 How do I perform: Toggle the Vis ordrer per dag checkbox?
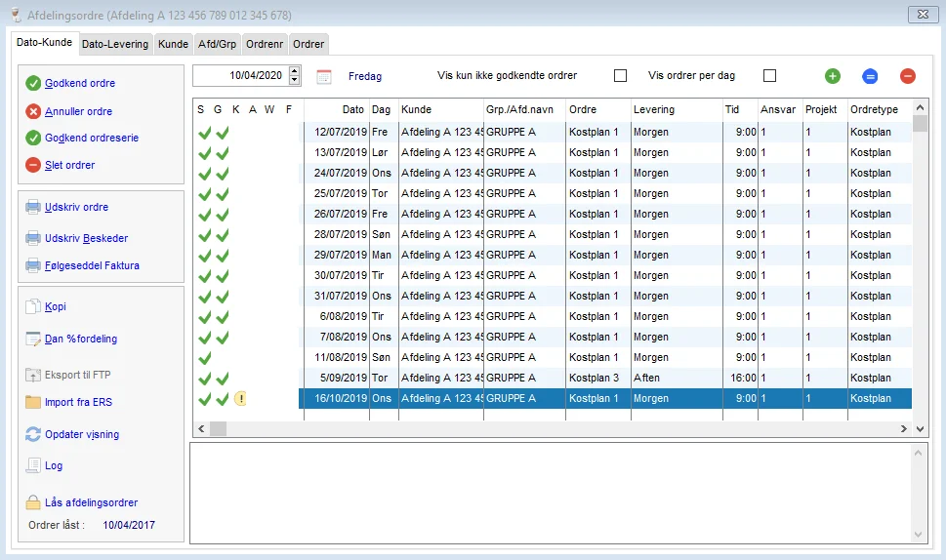769,76
